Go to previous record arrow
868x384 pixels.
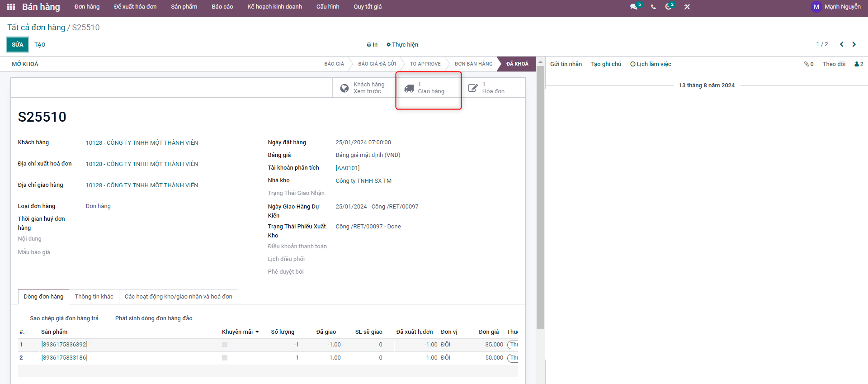841,44
